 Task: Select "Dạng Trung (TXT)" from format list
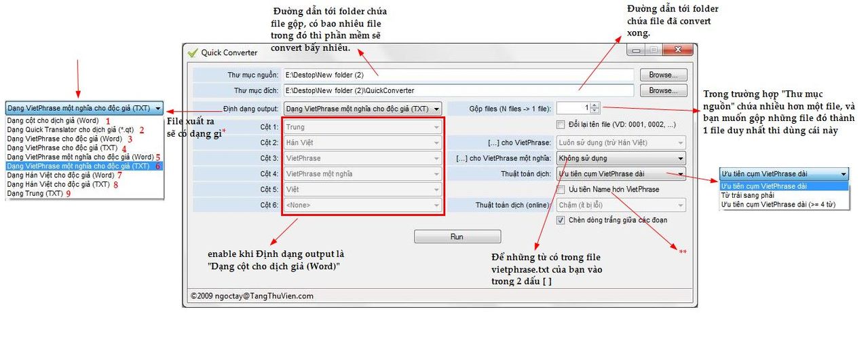pyautogui.click(x=34, y=194)
